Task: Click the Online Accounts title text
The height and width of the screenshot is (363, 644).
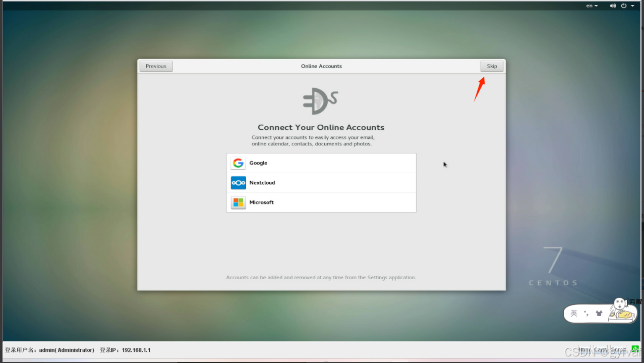Action: 321,66
